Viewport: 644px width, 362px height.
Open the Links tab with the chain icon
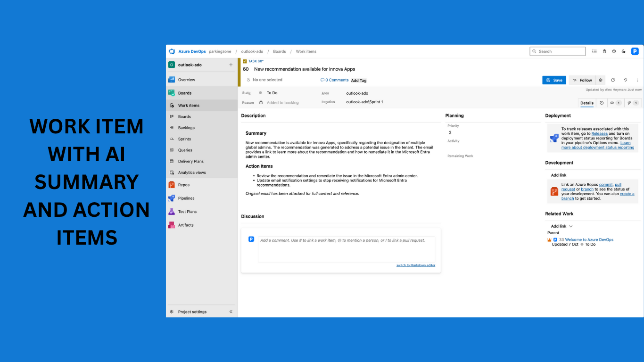(615, 103)
